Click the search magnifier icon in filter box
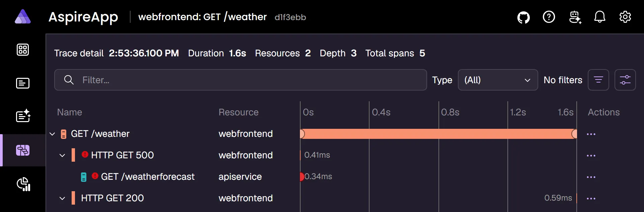The image size is (644, 212). pos(69,80)
